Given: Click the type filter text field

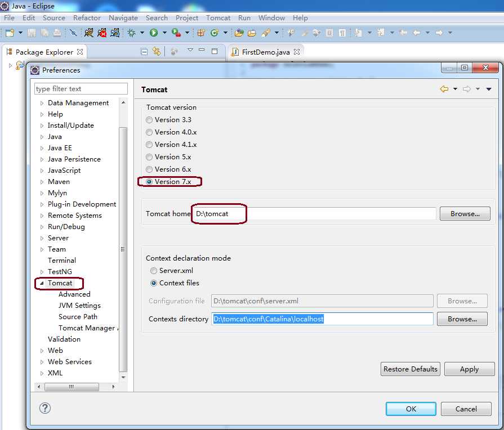Looking at the screenshot, I should click(81, 89).
